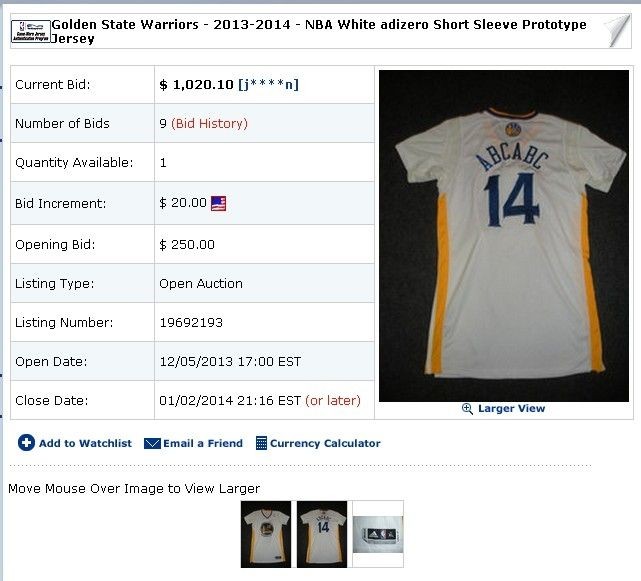
Task: Click the Email a Friend envelope icon
Action: pos(152,443)
